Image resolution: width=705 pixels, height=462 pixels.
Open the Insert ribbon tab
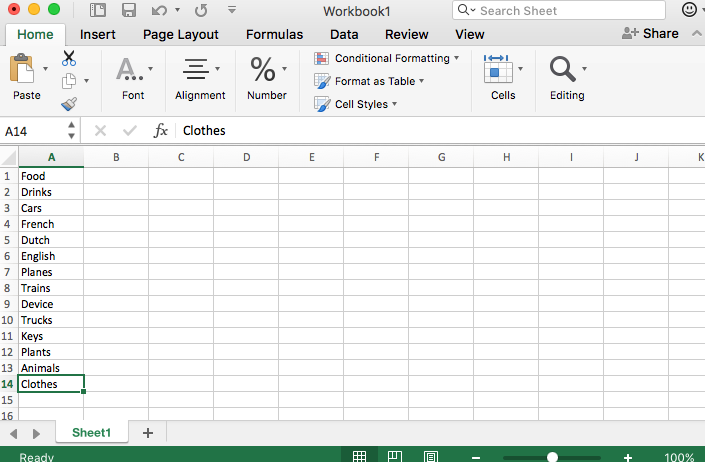98,35
